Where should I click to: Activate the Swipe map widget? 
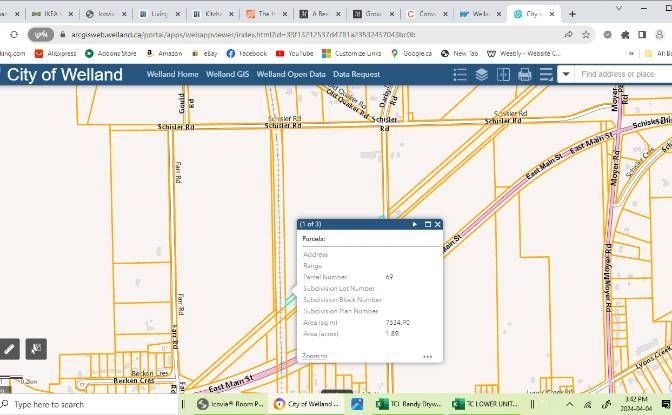point(503,75)
